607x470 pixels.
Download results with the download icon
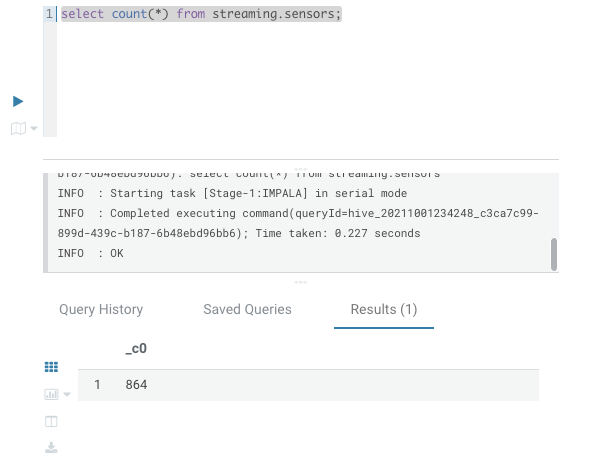[51, 448]
